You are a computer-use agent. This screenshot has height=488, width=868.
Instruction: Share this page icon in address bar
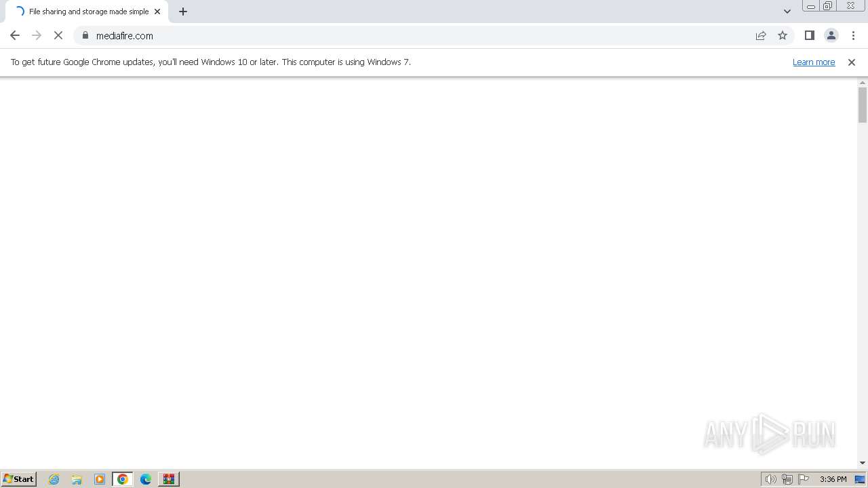761,36
